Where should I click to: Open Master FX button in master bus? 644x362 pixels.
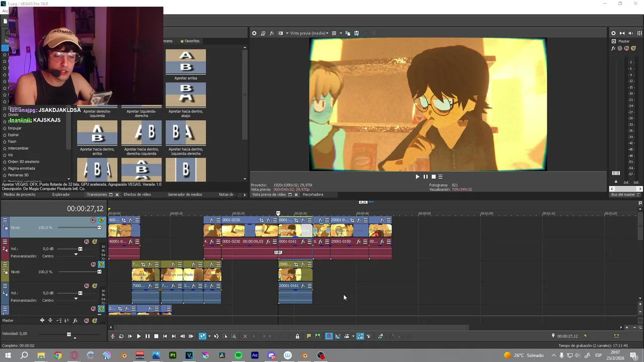(613, 48)
